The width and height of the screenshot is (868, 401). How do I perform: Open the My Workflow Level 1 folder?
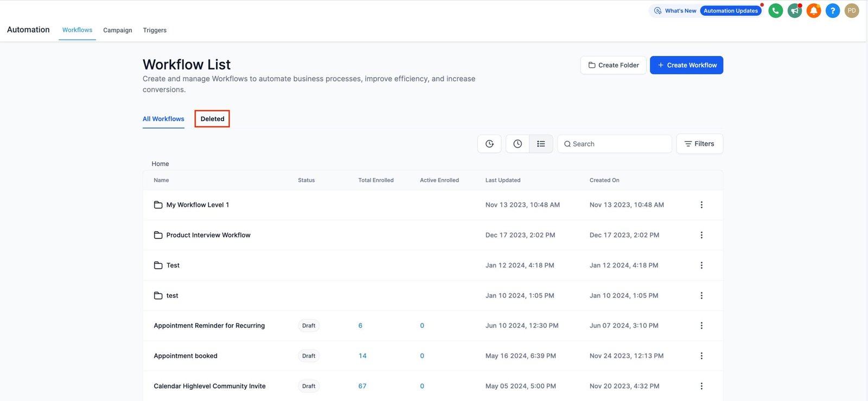(197, 205)
